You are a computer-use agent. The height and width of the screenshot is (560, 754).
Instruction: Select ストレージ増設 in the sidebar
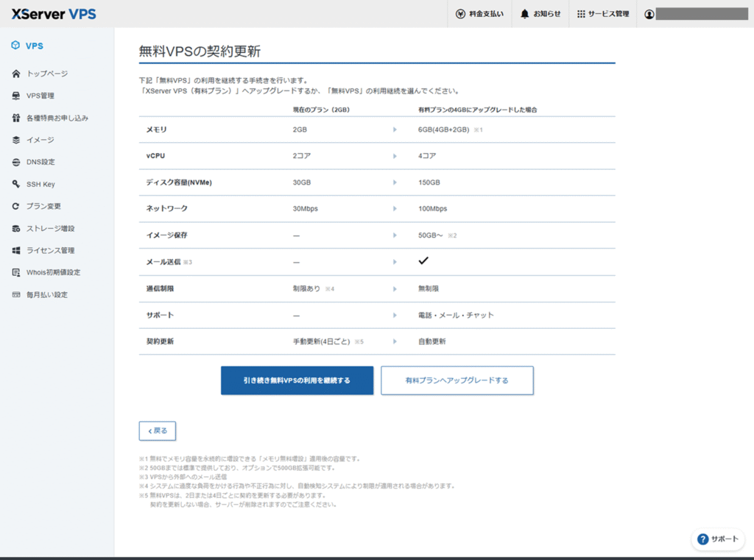tap(50, 228)
